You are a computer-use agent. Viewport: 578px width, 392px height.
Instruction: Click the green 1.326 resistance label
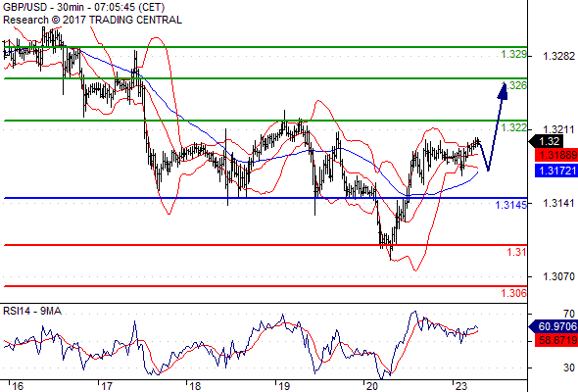click(514, 85)
